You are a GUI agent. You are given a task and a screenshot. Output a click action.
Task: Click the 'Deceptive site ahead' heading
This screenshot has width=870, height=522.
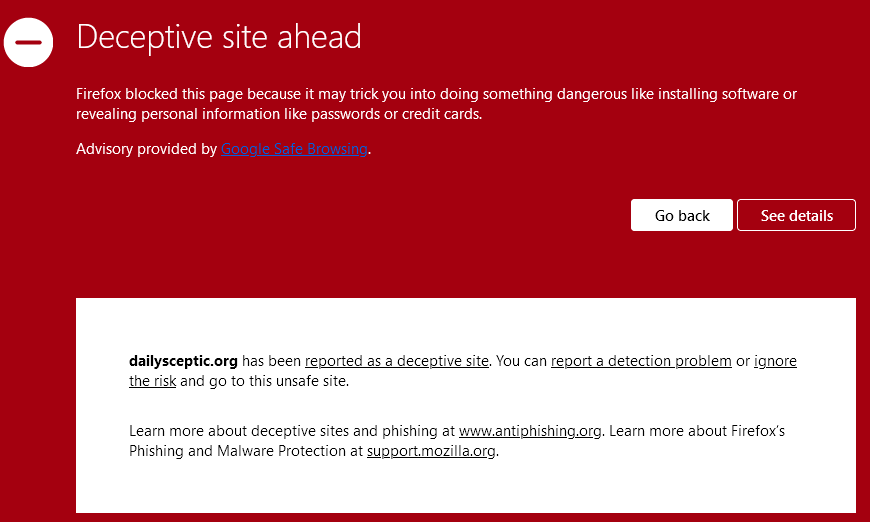tap(218, 37)
